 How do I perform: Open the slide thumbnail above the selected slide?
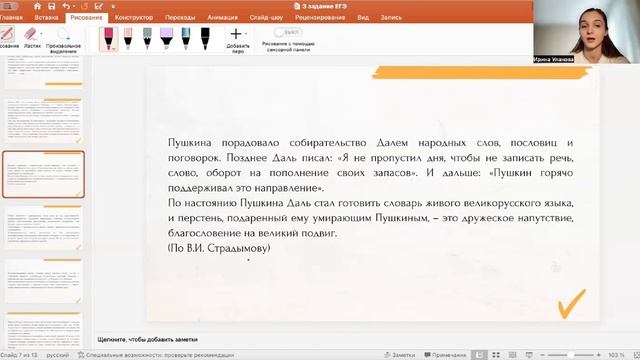point(43,120)
